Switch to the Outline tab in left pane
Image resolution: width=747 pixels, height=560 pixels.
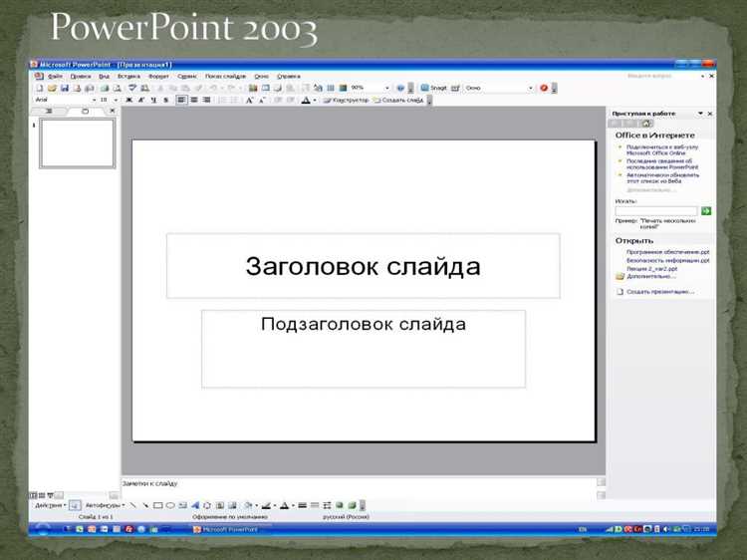tap(49, 111)
